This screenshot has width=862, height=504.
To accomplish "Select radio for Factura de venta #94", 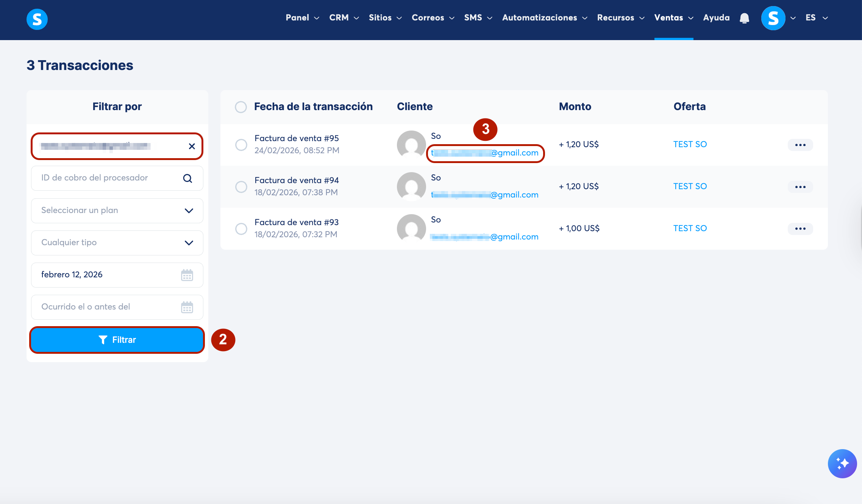I will [x=241, y=187].
